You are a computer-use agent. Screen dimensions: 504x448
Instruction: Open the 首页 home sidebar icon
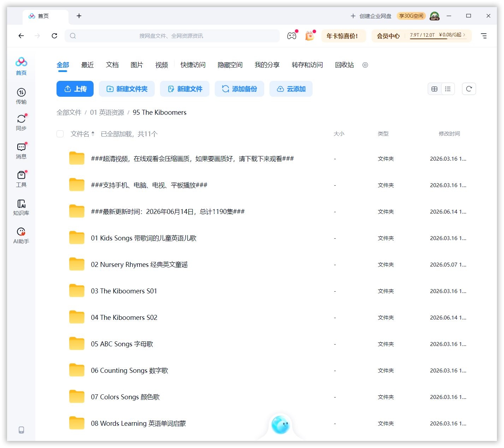[x=21, y=66]
